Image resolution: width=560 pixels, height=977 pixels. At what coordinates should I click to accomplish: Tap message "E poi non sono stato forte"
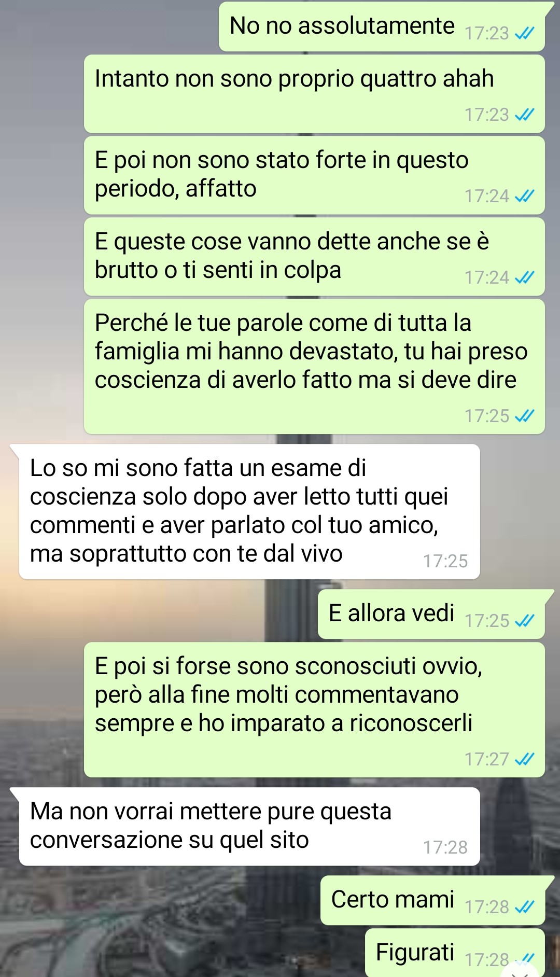[314, 175]
